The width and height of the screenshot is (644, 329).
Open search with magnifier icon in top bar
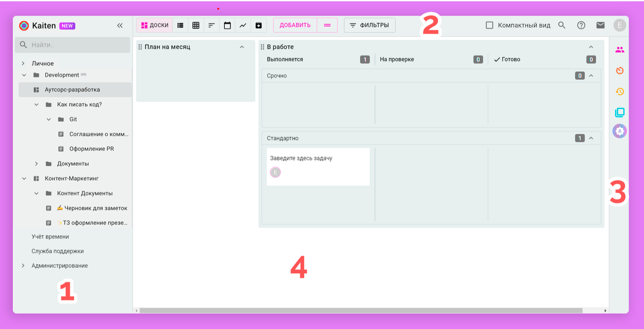[562, 25]
